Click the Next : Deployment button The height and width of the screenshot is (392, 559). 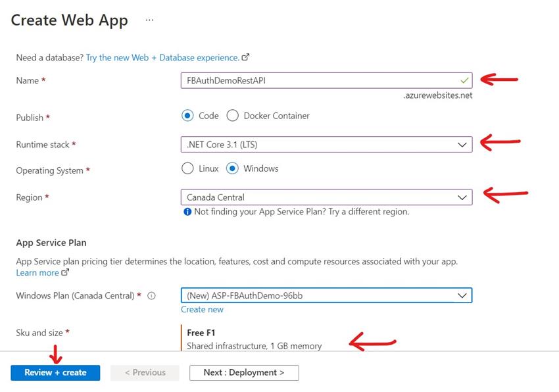pos(244,372)
